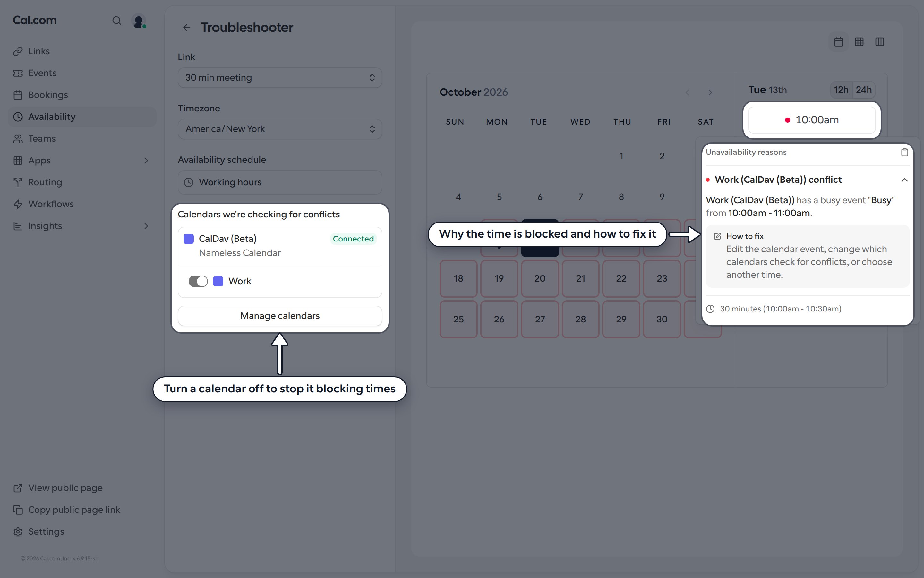
Task: Open the Working hours availability schedule
Action: click(x=280, y=182)
